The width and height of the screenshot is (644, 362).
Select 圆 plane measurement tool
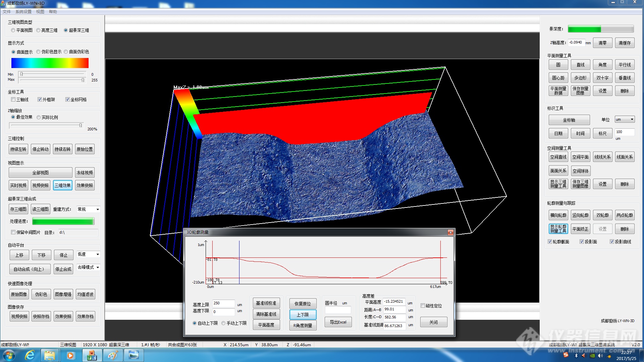558,65
